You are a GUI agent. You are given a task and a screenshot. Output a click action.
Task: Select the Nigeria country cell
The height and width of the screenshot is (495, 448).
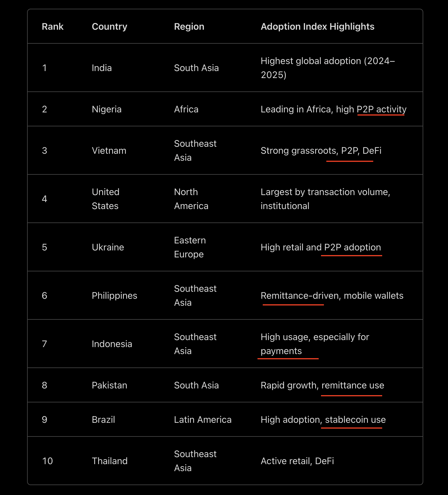click(107, 109)
